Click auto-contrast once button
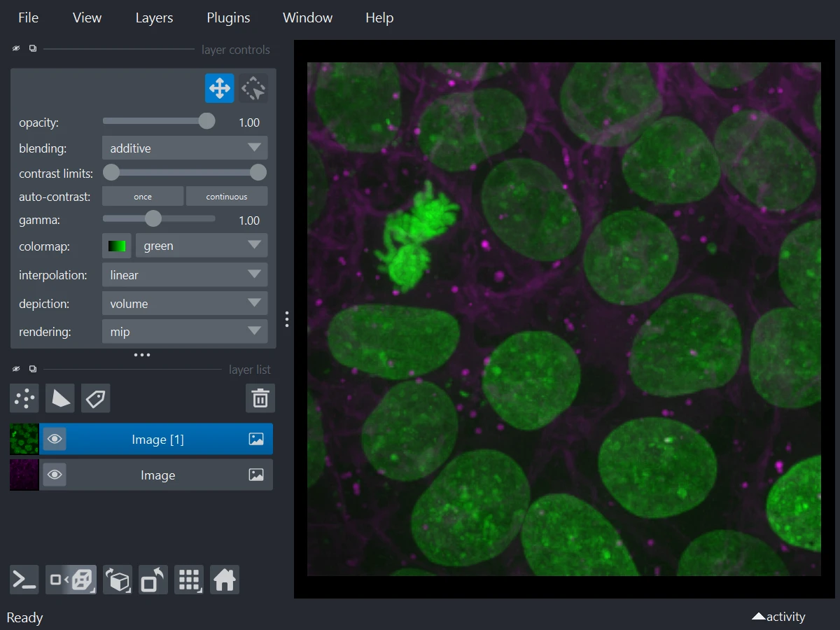The width and height of the screenshot is (840, 630). [x=143, y=197]
